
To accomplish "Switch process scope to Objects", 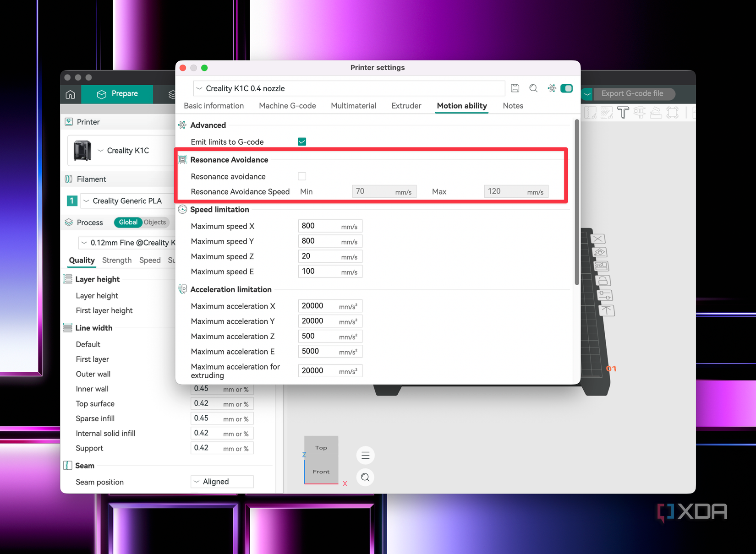I will [x=155, y=222].
